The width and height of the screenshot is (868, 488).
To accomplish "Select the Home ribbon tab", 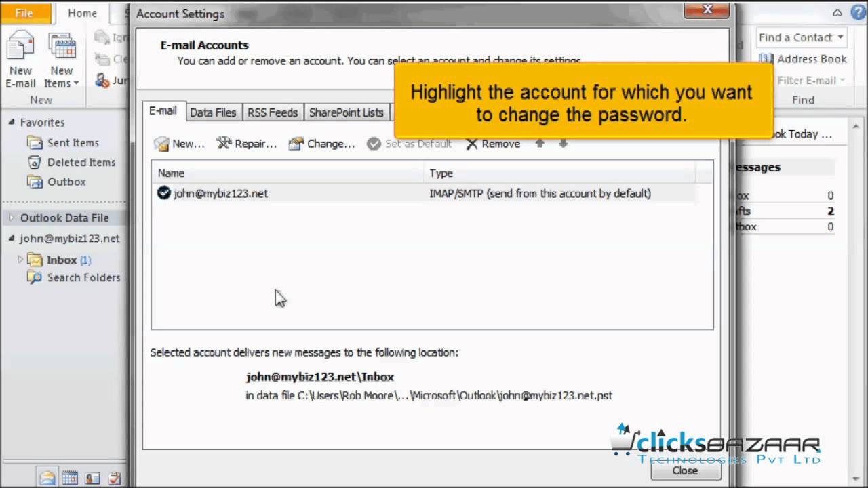I will click(82, 13).
